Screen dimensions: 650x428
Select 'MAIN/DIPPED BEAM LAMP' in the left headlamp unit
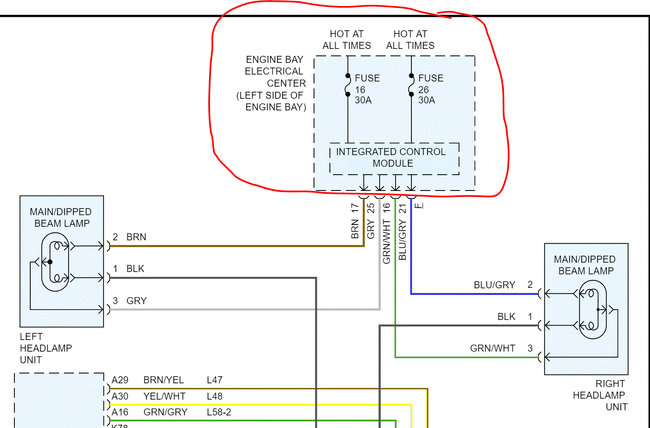(x=61, y=218)
